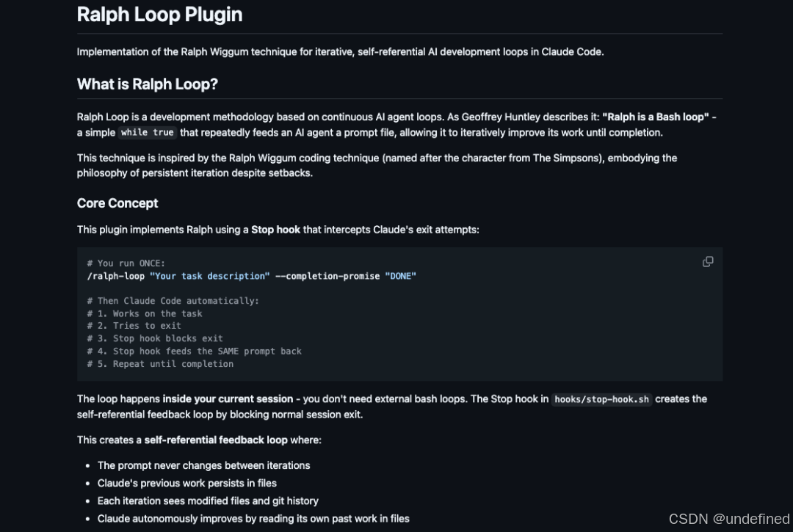This screenshot has width=793, height=532.
Task: Click the 'What is Ralph Loop?' heading
Action: [147, 84]
